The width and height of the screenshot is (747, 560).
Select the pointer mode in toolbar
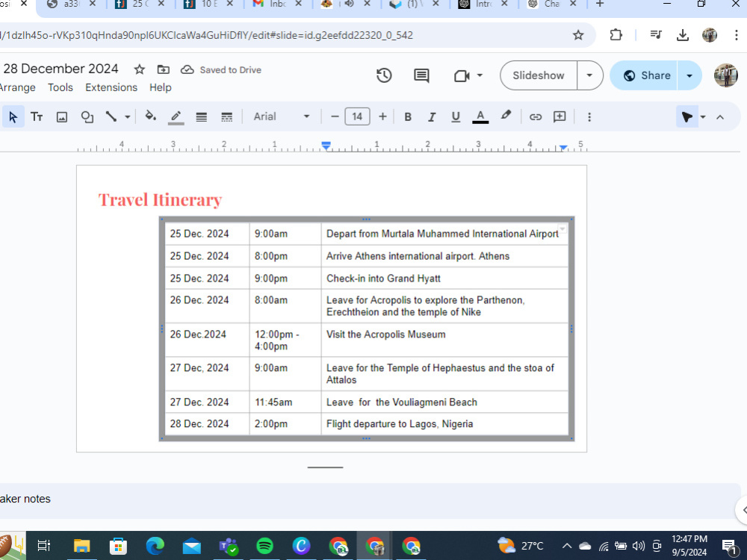[686, 116]
